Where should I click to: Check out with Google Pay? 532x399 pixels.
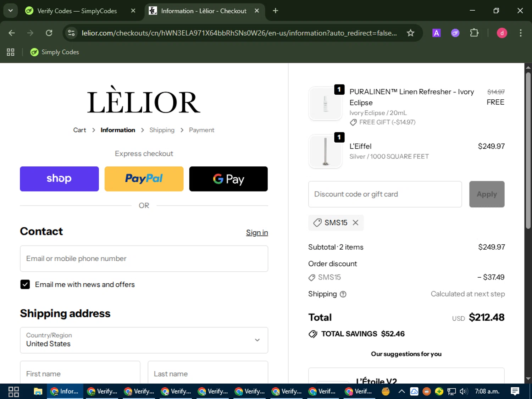pos(228,179)
